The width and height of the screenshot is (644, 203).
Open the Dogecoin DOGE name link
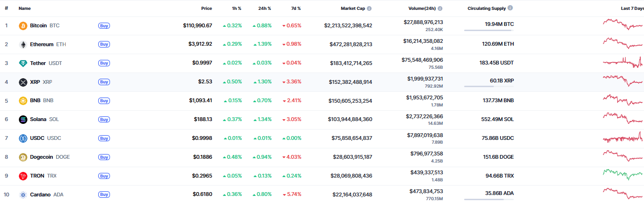(x=50, y=157)
